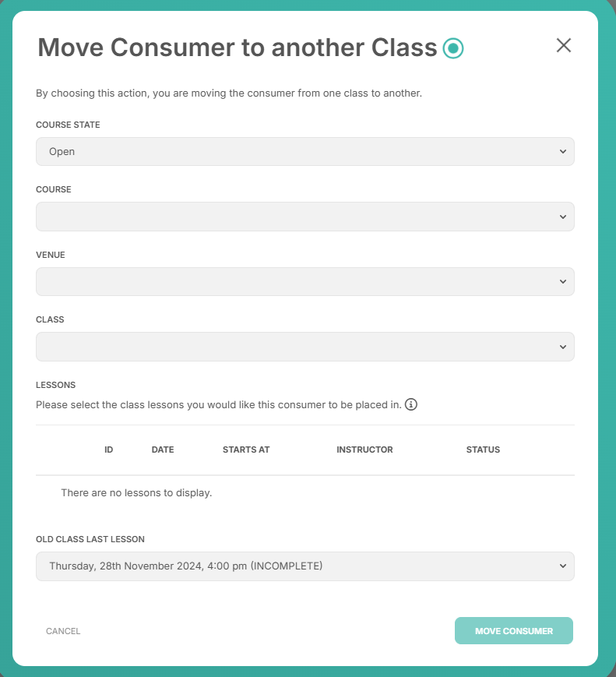The width and height of the screenshot is (616, 677).
Task: Open the Old Class Last Lesson dropdown
Action: (x=304, y=566)
